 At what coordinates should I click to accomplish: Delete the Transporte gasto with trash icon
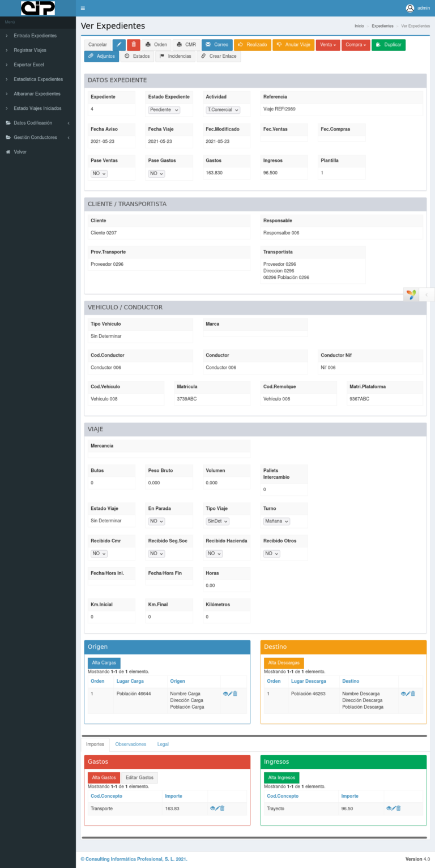click(222, 808)
